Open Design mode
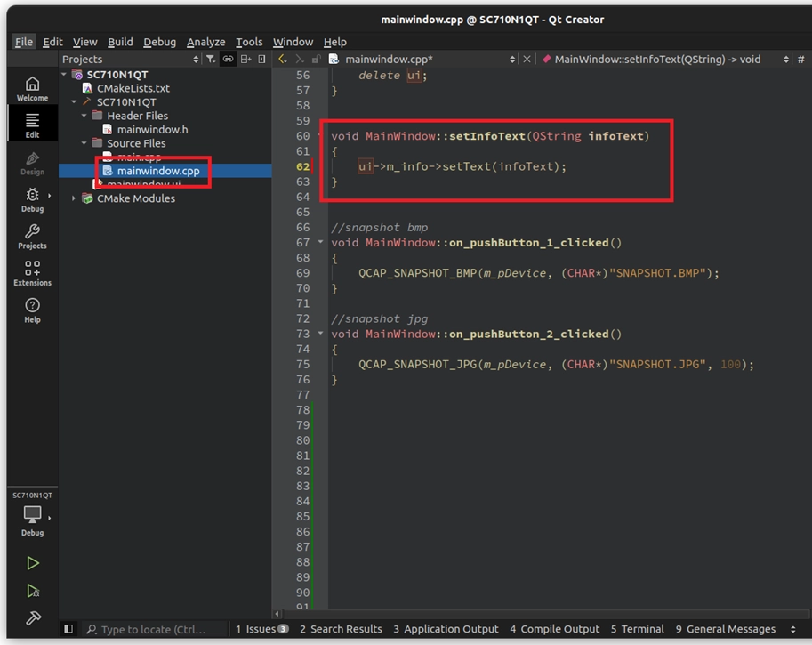 coord(32,163)
